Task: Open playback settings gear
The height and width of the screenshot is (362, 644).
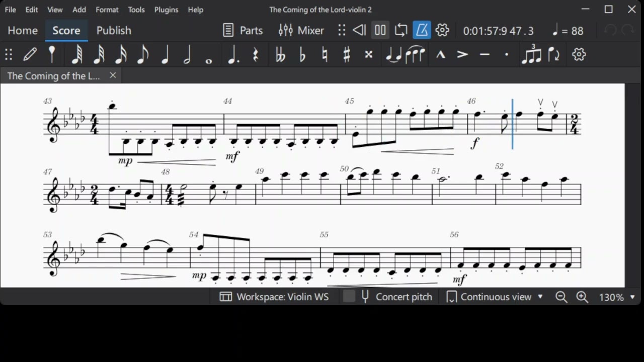Action: (x=442, y=30)
